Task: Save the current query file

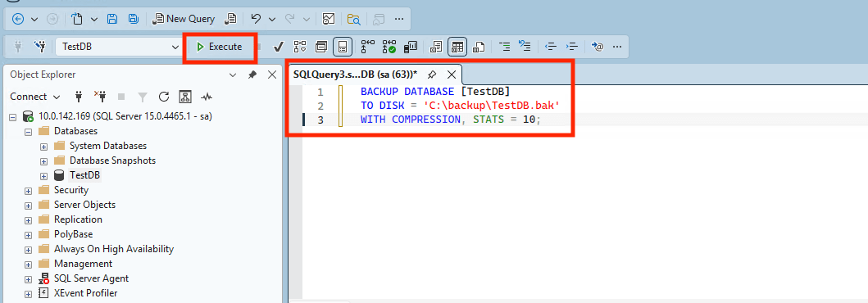Action: [x=112, y=19]
